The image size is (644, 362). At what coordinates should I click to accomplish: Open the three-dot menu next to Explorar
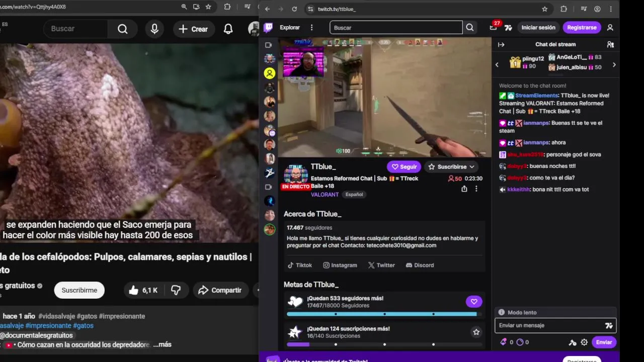[x=311, y=28]
